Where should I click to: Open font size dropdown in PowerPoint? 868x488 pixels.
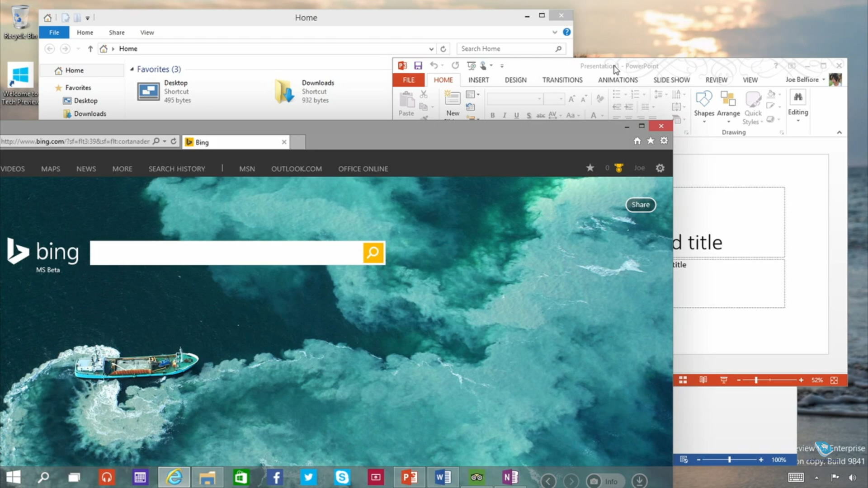coord(561,99)
